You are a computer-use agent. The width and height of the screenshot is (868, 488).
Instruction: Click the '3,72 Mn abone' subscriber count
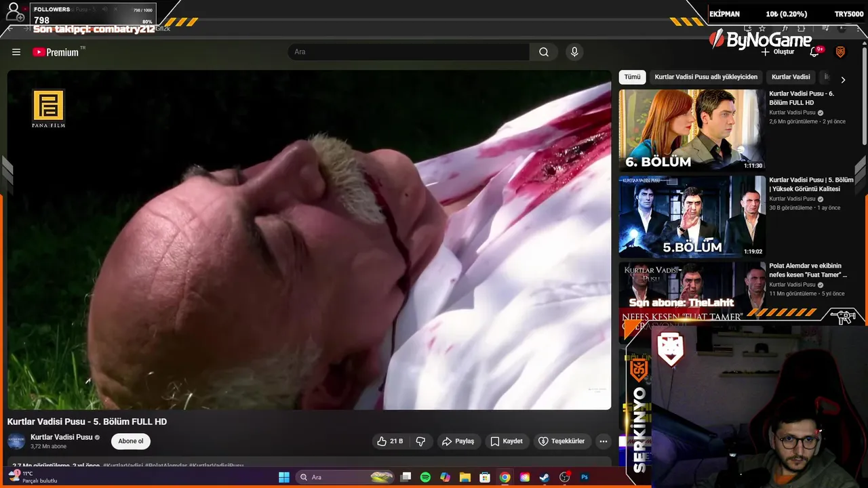click(48, 447)
